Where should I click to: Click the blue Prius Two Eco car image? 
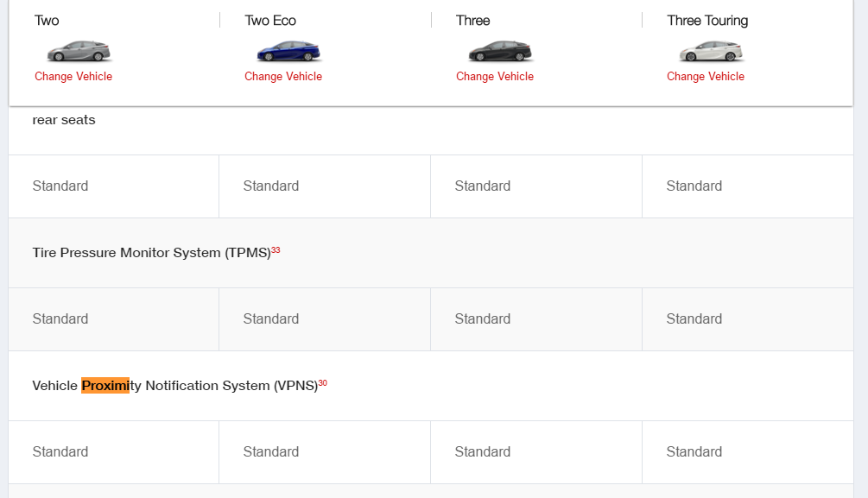[x=289, y=51]
